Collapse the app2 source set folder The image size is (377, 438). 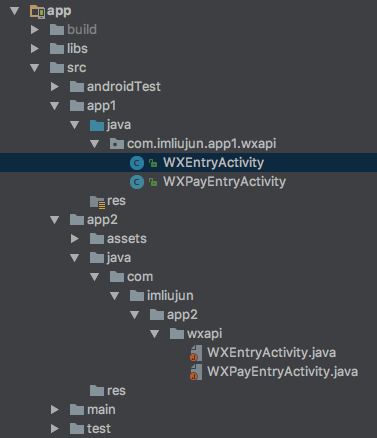point(54,220)
